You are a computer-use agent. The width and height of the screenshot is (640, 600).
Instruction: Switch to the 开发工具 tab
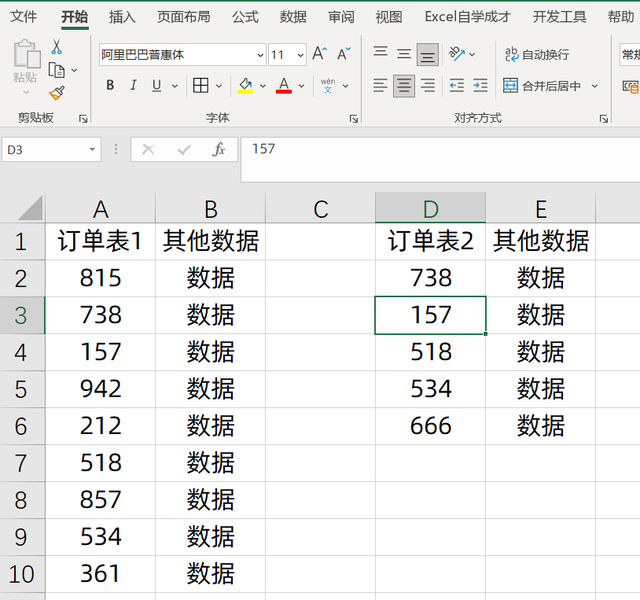pos(559,17)
